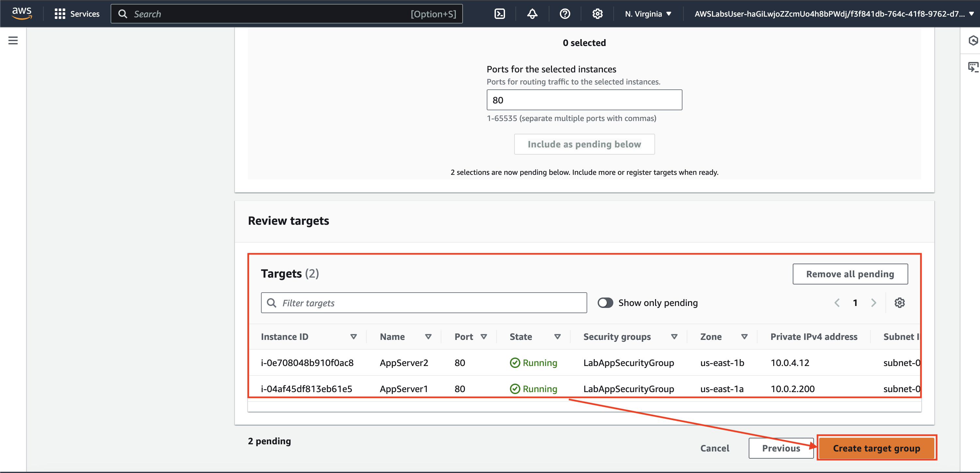Open AWS CloudShell terminal icon
Image resolution: width=980 pixels, height=473 pixels.
coord(499,14)
